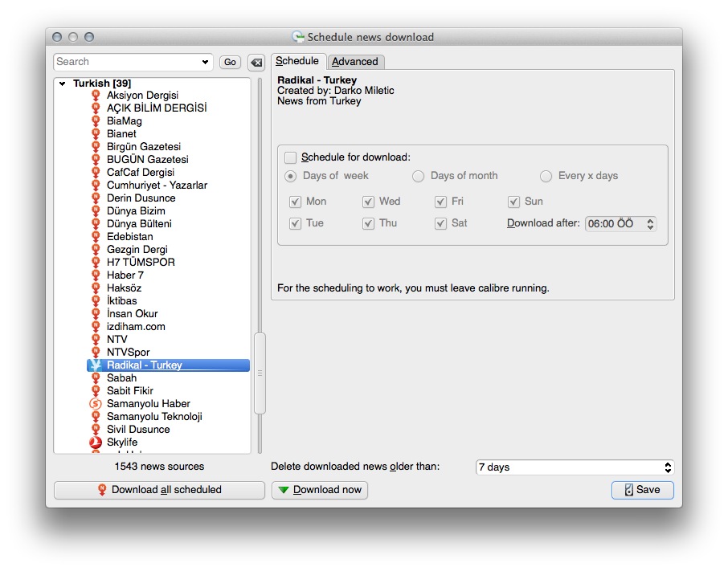Switch to the Advanced tab

(355, 62)
